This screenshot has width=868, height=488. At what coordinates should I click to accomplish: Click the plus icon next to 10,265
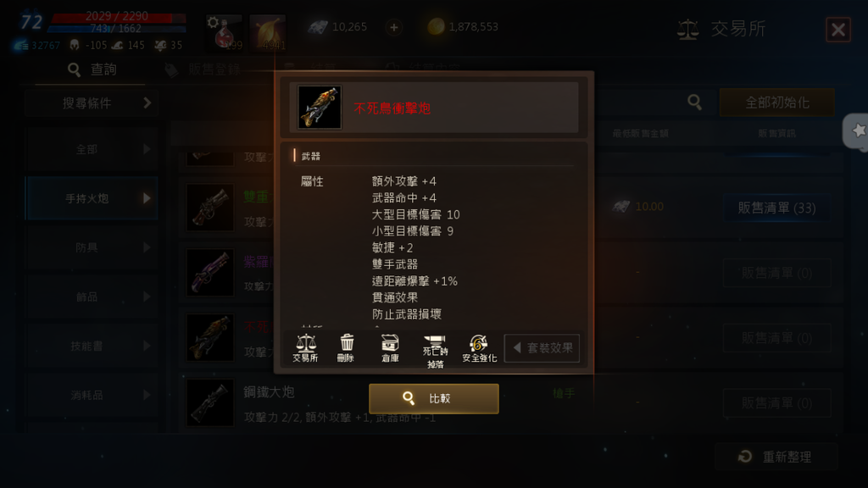393,27
